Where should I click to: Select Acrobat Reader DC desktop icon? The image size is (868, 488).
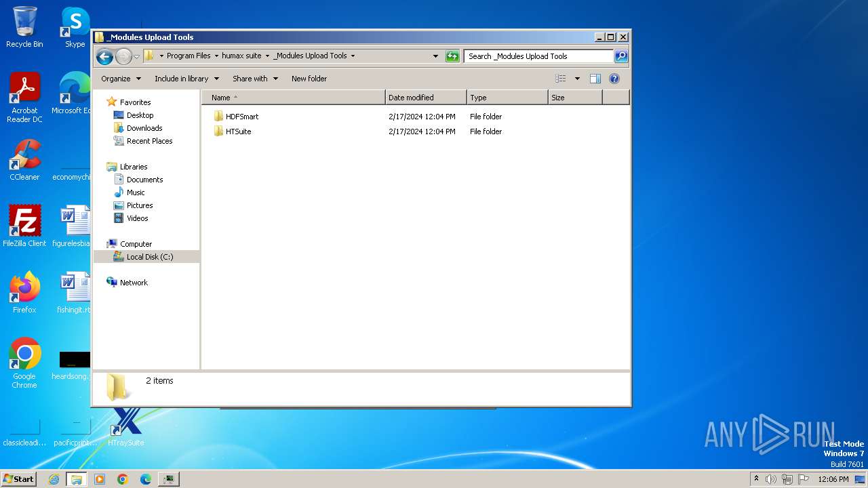tap(24, 98)
